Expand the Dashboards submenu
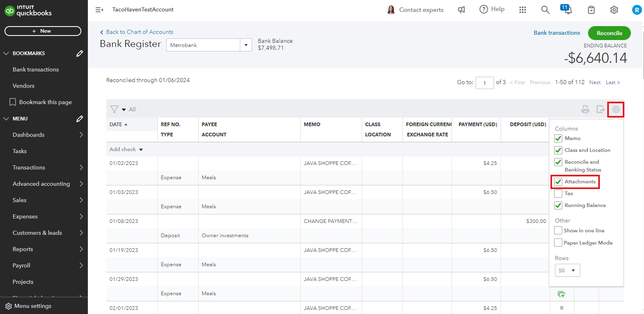Screen dimensions: 644x314 click(81, 135)
